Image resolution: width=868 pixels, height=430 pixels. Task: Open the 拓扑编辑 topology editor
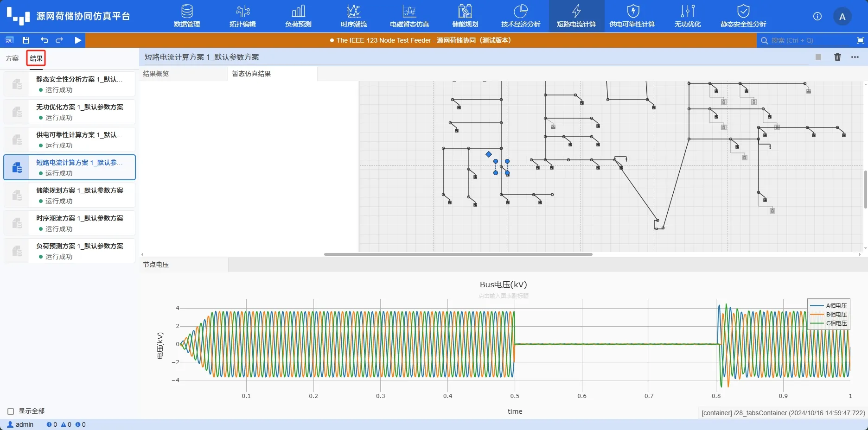coord(243,16)
